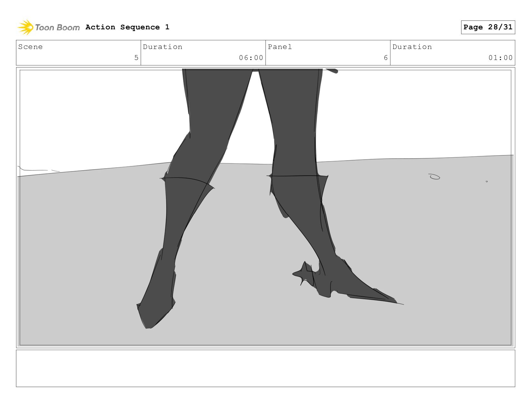
Task: Click the 'Scene' header label
Action: pos(30,47)
